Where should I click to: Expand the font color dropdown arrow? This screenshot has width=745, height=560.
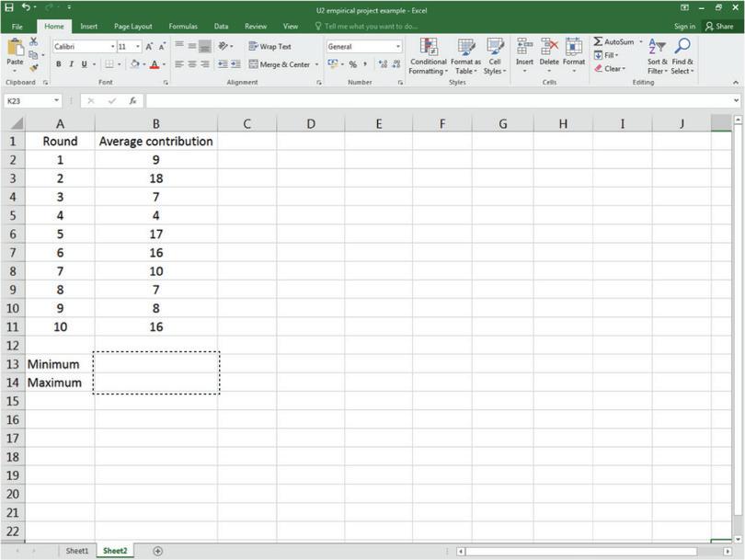point(164,64)
